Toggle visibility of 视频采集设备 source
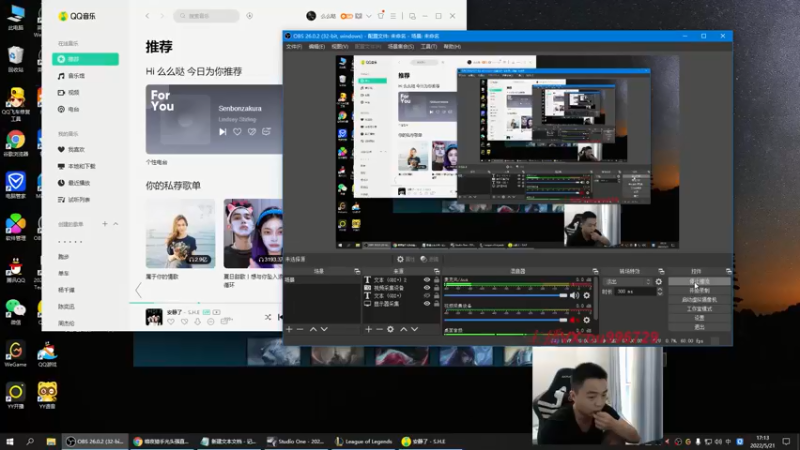800x450 pixels. tap(427, 288)
